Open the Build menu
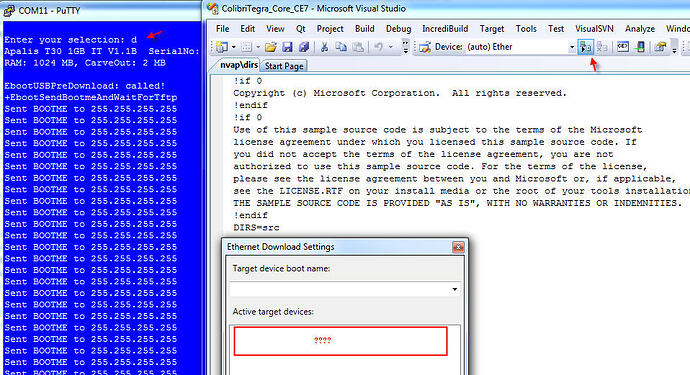The image size is (690, 375). tap(364, 29)
